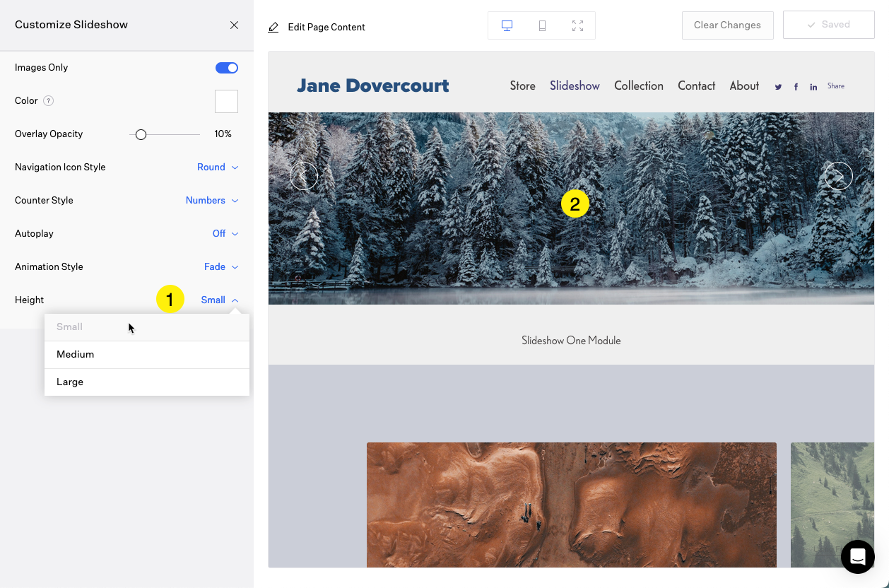Image resolution: width=889 pixels, height=588 pixels.
Task: Click the desktop preview icon
Action: (507, 25)
